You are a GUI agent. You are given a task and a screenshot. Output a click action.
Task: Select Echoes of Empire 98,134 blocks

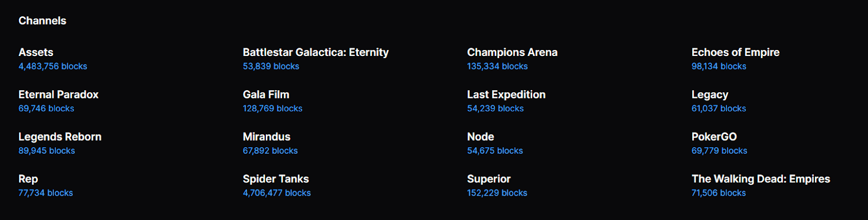coord(718,66)
